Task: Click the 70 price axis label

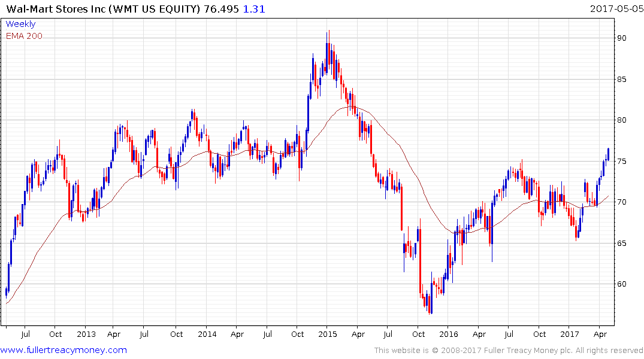Action: [621, 202]
